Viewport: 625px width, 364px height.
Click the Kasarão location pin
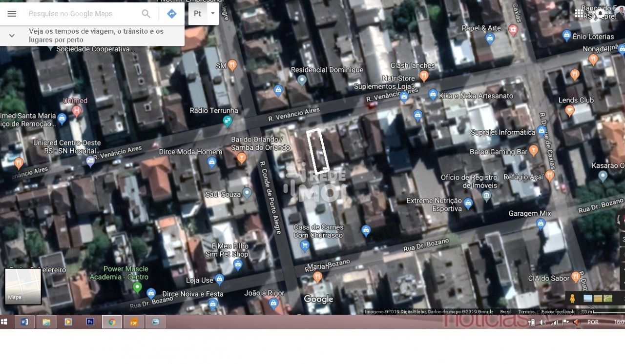click(x=603, y=176)
